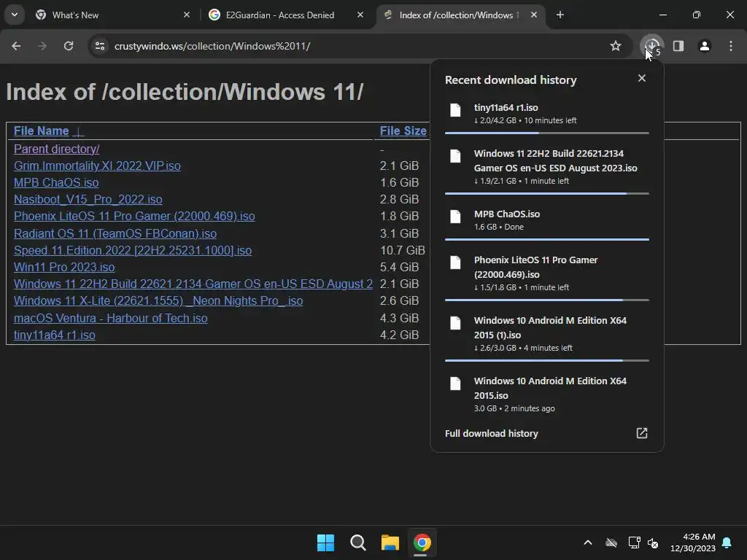This screenshot has height=560, width=747.
Task: Close the What's New tab
Action: click(x=187, y=15)
